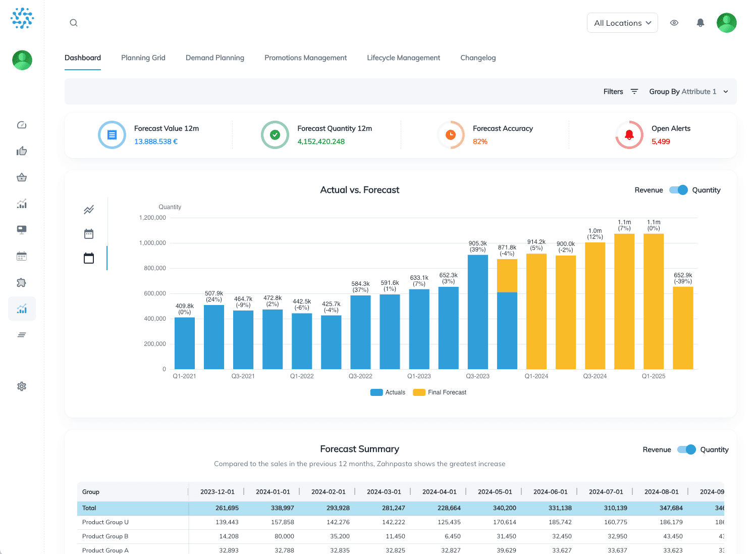756x554 pixels.
Task: Switch to the Planning Grid tab
Action: tap(143, 58)
